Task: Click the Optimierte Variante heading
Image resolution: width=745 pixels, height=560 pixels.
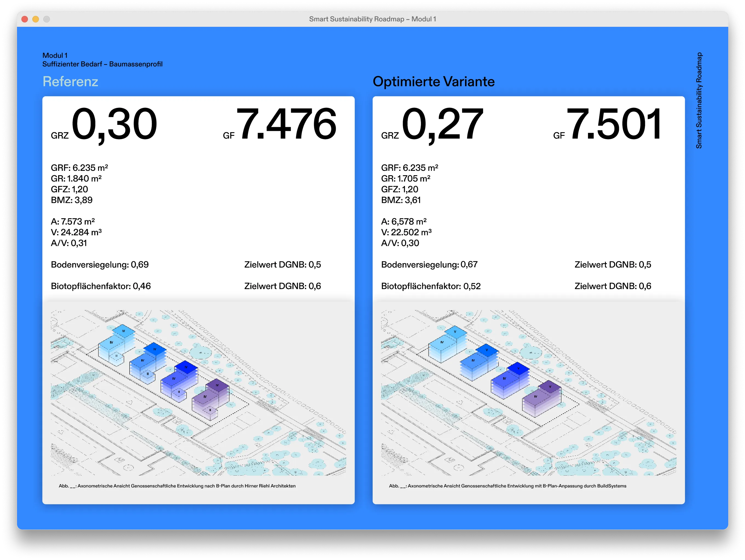Action: (x=433, y=81)
